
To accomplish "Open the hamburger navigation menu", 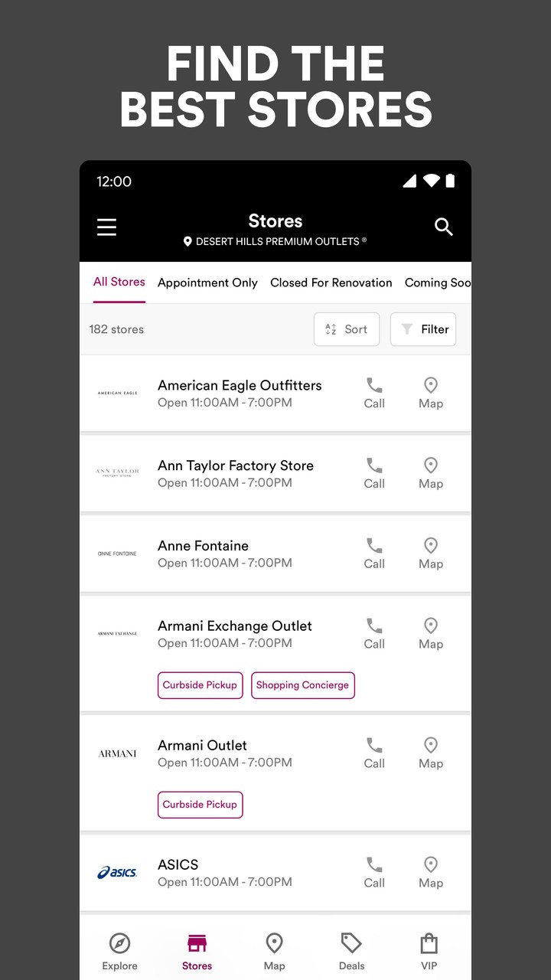I will tap(106, 227).
